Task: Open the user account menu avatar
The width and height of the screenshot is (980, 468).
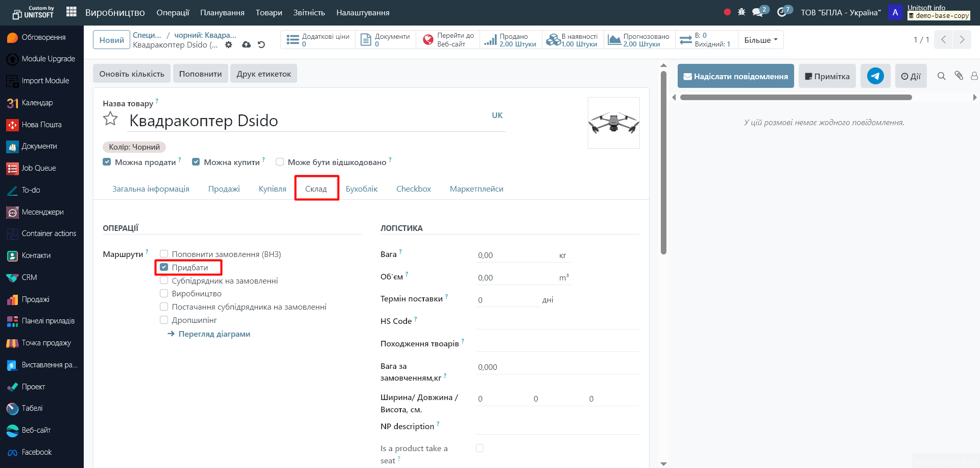Action: point(895,12)
